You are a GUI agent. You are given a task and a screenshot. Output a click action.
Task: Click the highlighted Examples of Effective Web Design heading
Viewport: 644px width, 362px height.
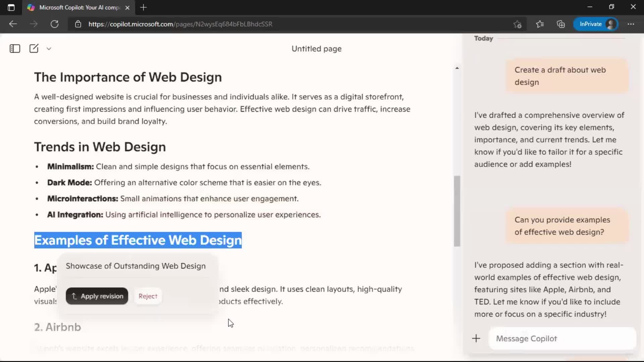coord(138,240)
